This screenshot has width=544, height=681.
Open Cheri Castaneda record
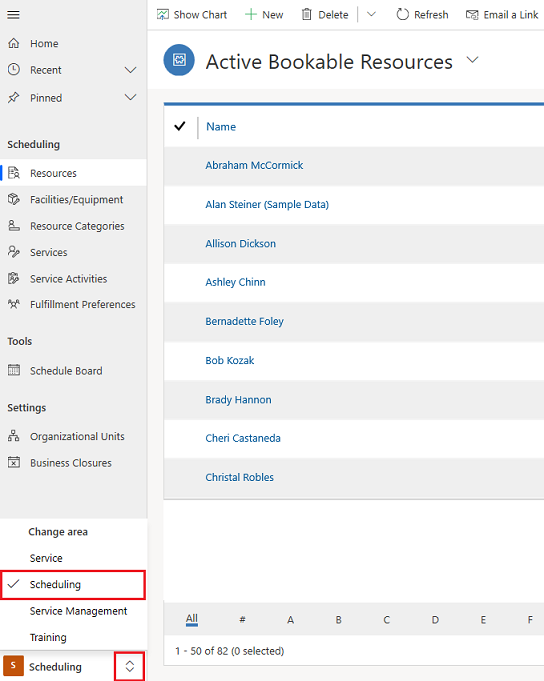click(243, 438)
